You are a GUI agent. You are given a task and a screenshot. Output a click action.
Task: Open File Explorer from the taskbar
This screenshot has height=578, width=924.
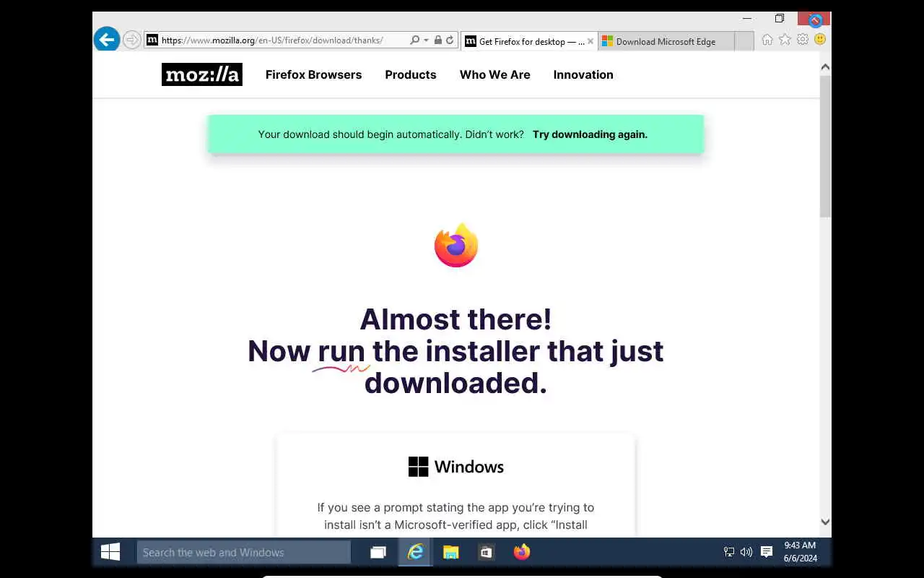coord(451,553)
